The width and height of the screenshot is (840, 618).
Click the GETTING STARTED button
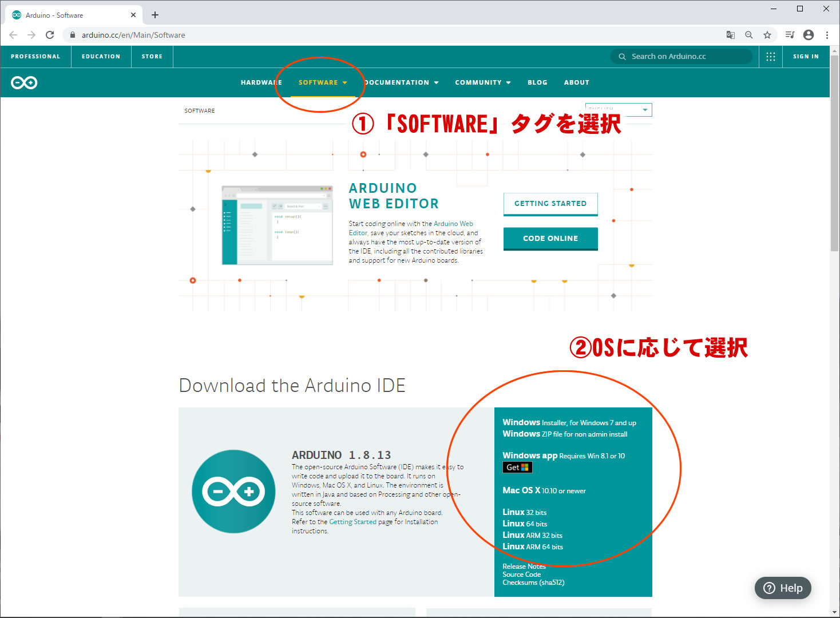pos(550,204)
